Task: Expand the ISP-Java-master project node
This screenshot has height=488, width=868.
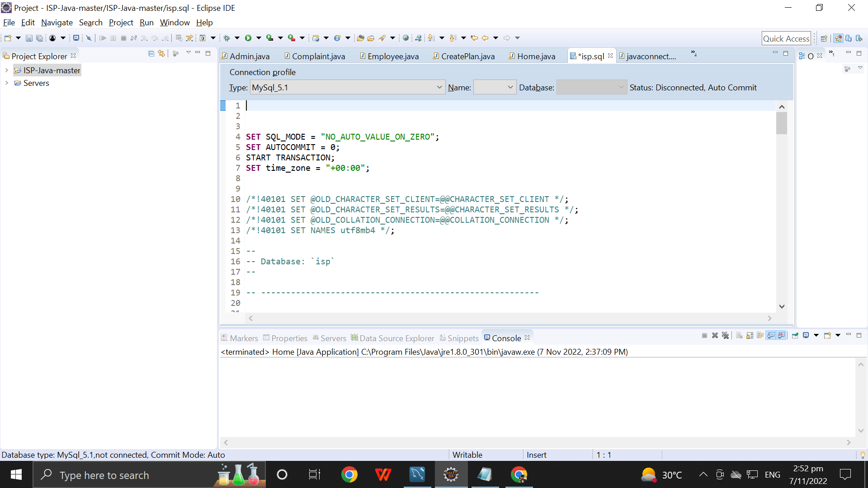Action: (x=6, y=70)
